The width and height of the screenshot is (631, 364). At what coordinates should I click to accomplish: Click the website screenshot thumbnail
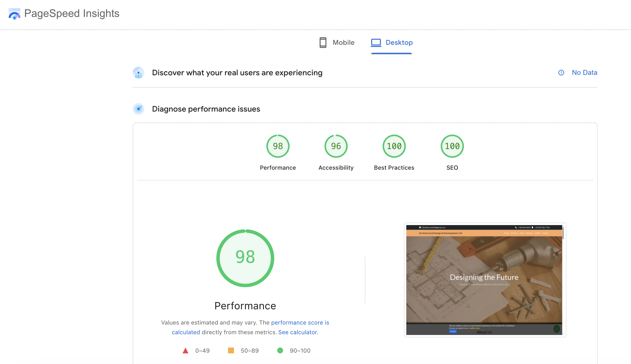click(484, 280)
